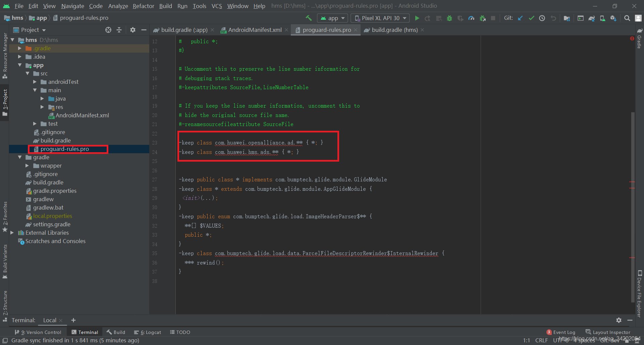Screen dimensions: 644x345
Task: Open the TODO tool window
Action: click(x=180, y=332)
